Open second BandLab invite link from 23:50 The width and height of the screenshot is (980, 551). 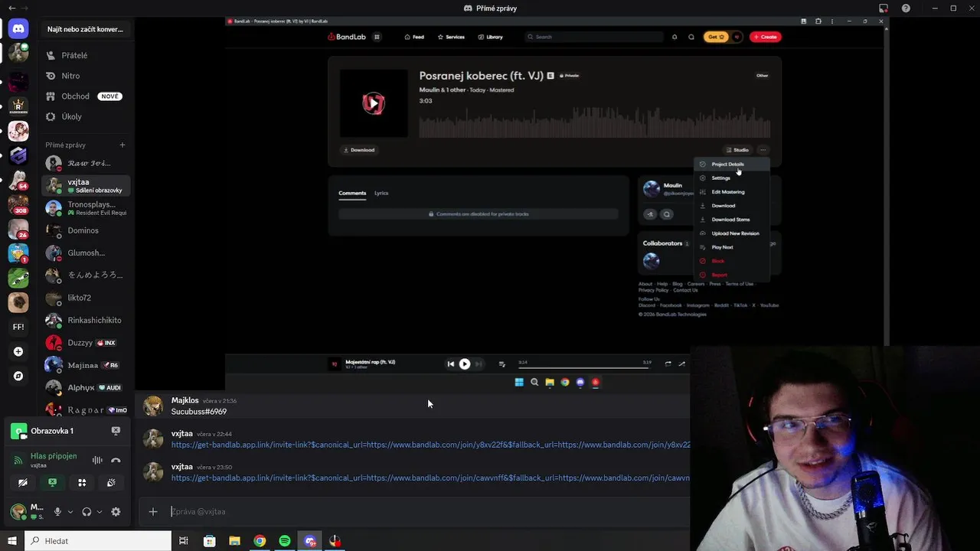pyautogui.click(x=430, y=478)
